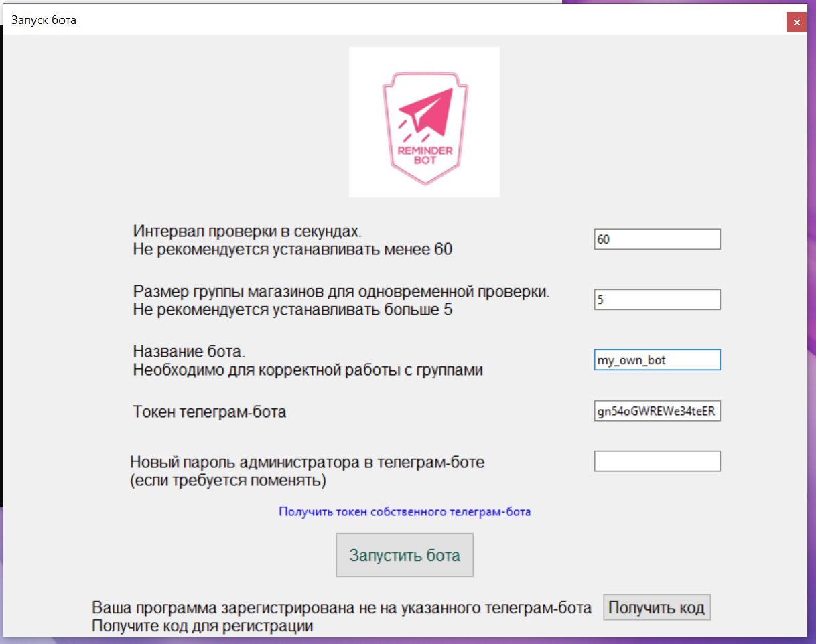Click the Интервал проверки в секундах label

[247, 232]
